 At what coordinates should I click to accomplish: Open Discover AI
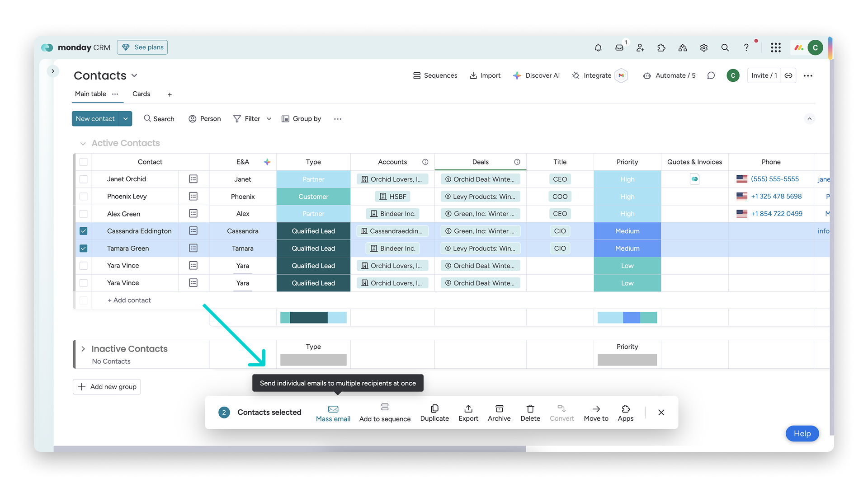[536, 75]
